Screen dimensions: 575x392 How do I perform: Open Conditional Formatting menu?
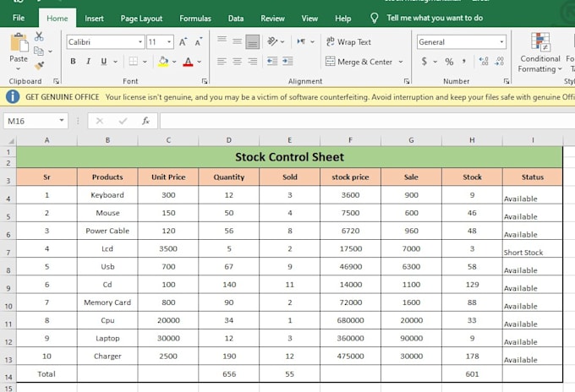(x=539, y=52)
